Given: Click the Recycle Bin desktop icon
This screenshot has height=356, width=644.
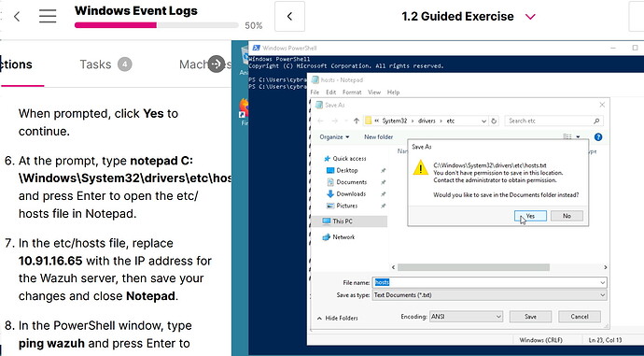Looking at the screenshot, I should [245, 61].
